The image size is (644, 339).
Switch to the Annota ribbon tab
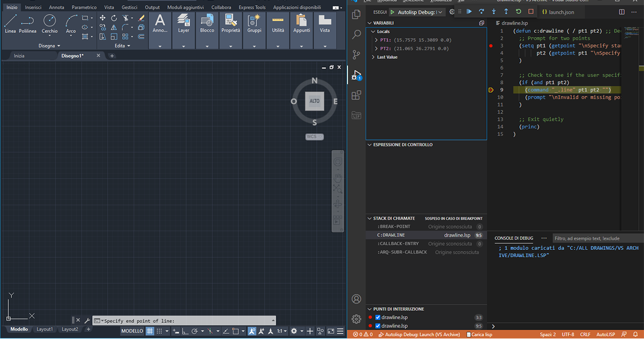point(57,7)
